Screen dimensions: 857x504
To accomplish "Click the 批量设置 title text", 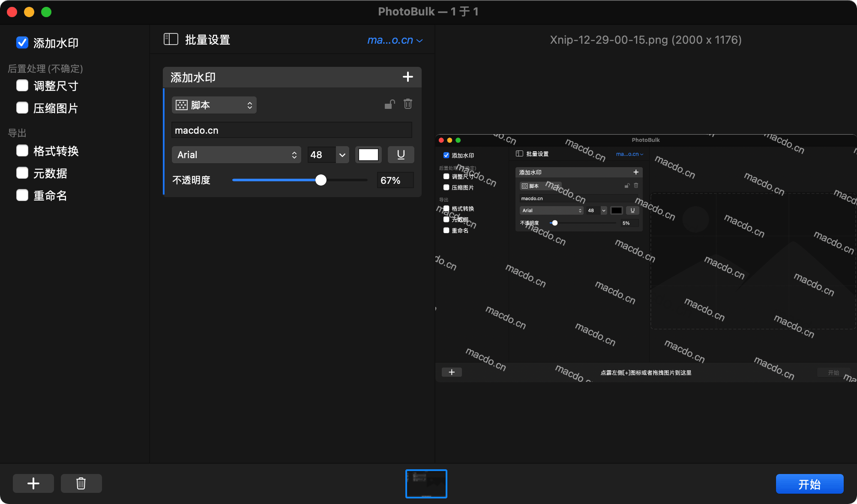I will pos(207,40).
